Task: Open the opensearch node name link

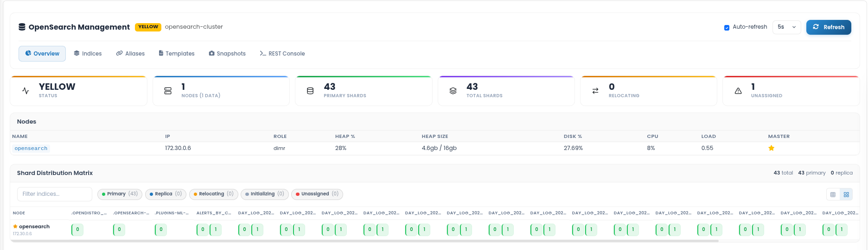Action: [31, 149]
